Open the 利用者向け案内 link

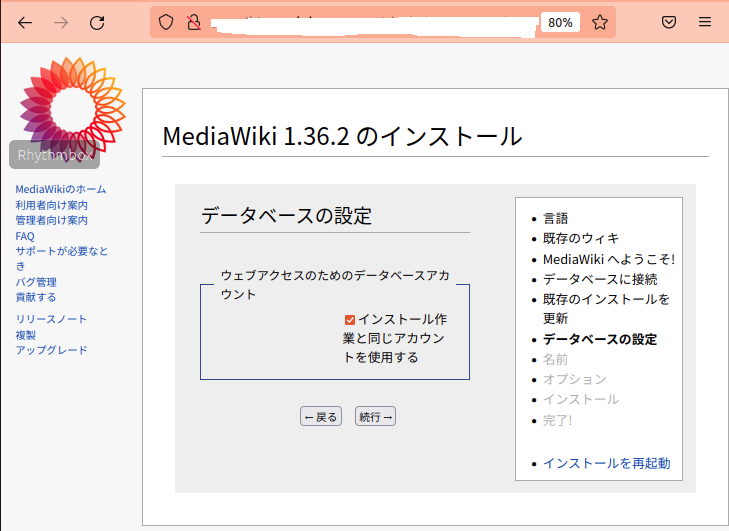51,205
